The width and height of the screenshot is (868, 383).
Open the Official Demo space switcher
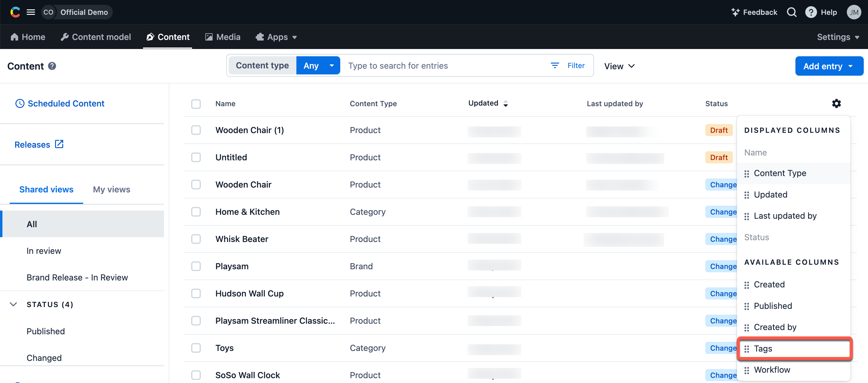pos(77,12)
